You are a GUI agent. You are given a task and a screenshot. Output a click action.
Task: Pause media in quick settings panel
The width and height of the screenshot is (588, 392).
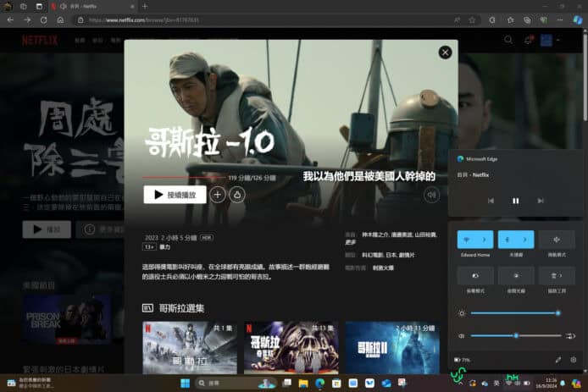[x=515, y=201]
